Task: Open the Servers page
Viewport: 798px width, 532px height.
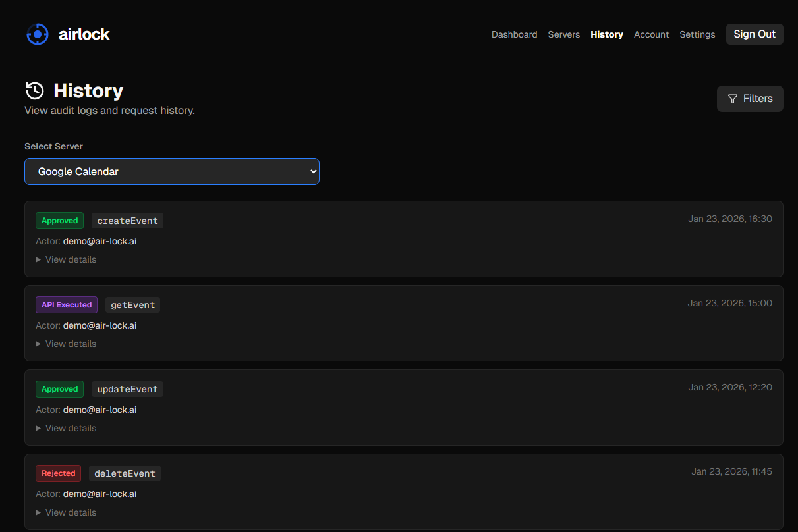Action: [x=564, y=34]
